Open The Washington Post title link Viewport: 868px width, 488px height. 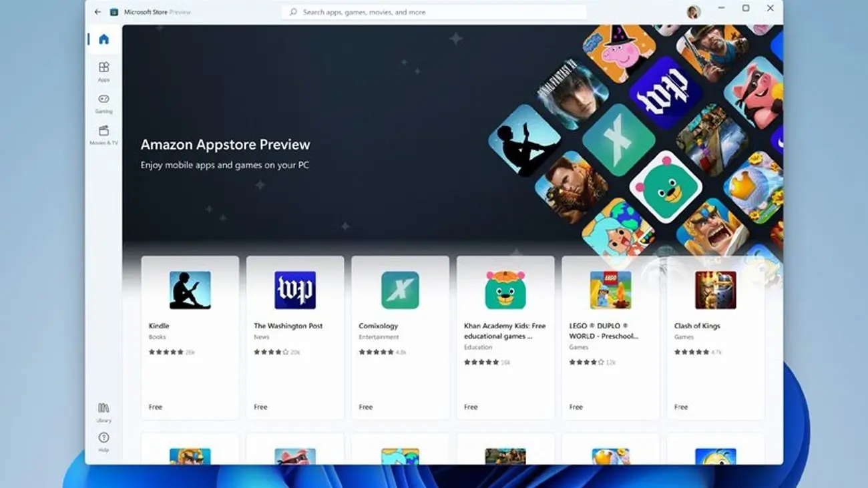[288, 326]
